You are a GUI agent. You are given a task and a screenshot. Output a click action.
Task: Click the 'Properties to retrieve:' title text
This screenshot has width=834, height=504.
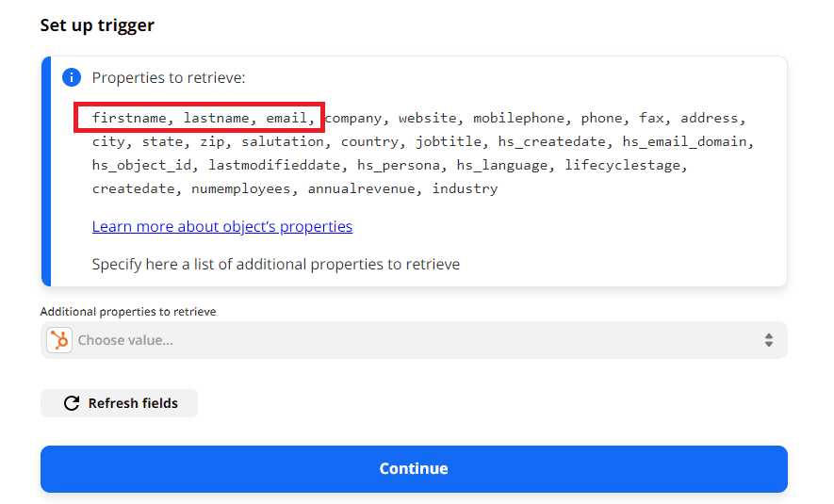pos(168,77)
